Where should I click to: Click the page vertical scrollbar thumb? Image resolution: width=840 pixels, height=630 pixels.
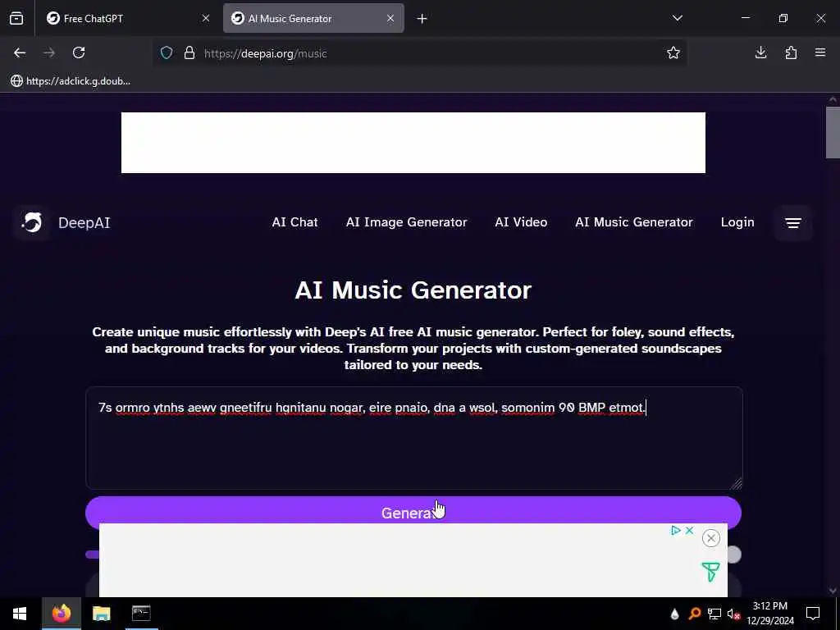[x=832, y=132]
